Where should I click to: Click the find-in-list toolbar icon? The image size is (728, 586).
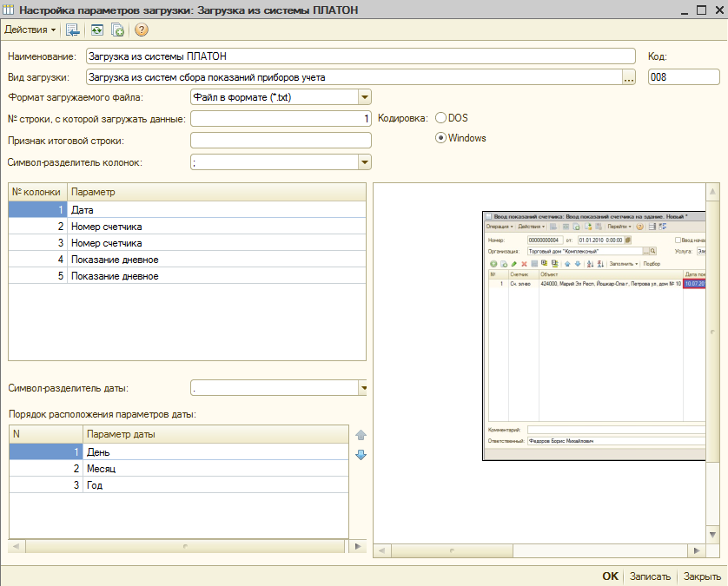(x=73, y=30)
